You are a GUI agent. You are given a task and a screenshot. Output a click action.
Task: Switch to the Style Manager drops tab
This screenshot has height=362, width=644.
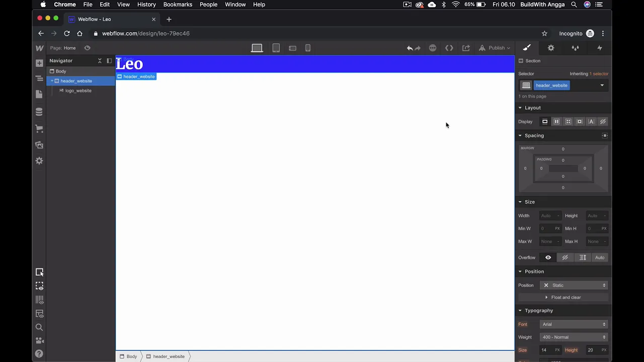click(x=575, y=48)
